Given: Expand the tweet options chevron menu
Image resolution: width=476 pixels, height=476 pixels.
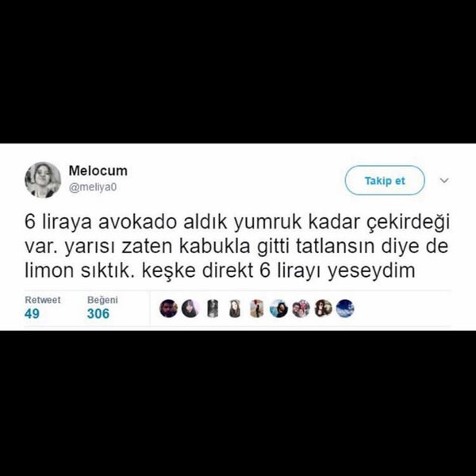Looking at the screenshot, I should tap(444, 181).
